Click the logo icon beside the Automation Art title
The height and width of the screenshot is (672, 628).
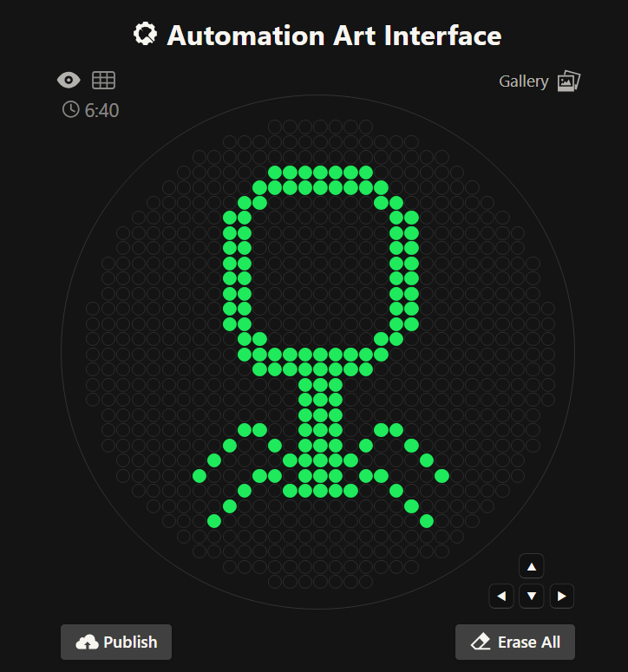(x=145, y=35)
